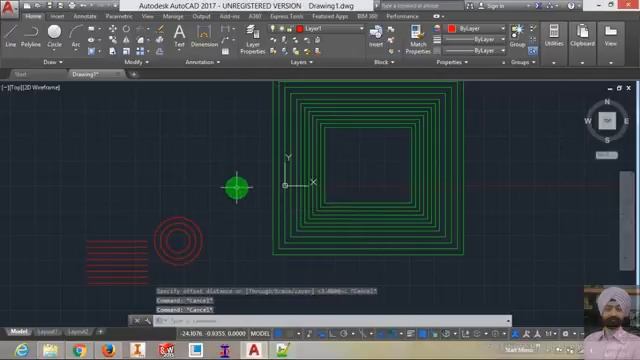Switch to the Express Tools tab
Image resolution: width=640 pixels, height=360 pixels.
287,16
